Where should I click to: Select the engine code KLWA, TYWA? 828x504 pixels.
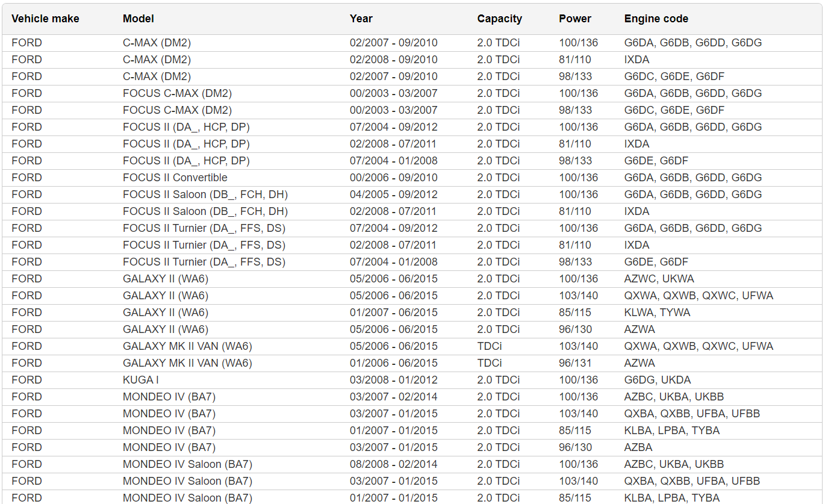point(657,313)
